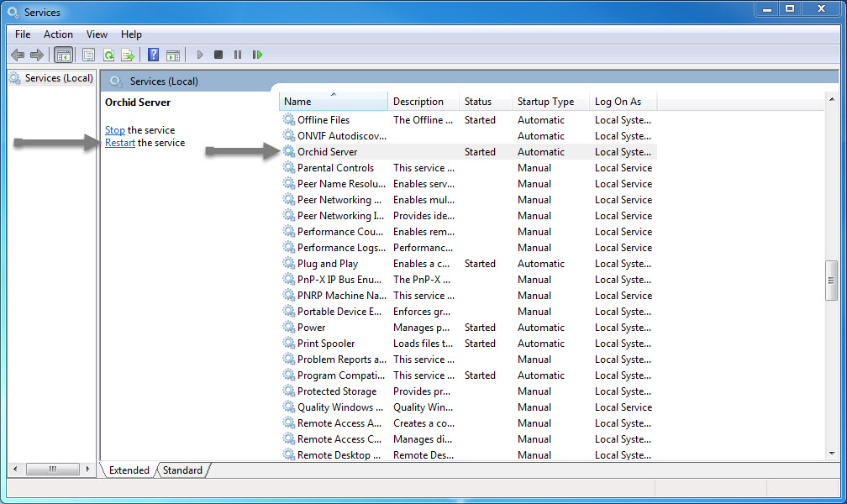Click the gear icon beside Protected Storage
The image size is (847, 504).
289,391
